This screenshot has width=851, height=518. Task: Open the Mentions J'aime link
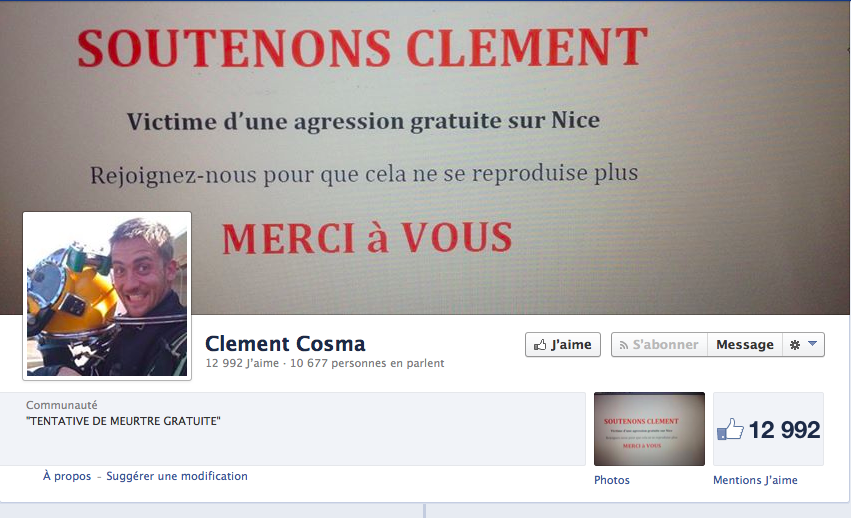(x=755, y=480)
